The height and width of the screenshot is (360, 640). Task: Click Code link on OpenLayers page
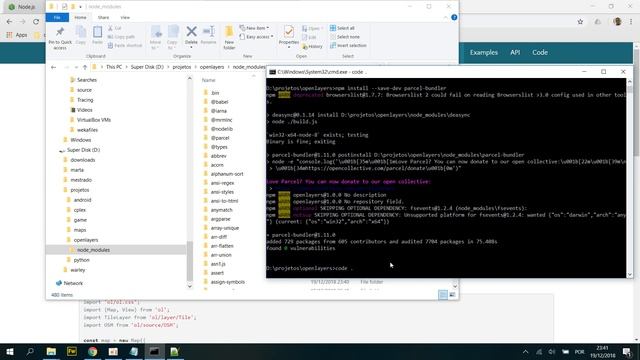point(540,52)
